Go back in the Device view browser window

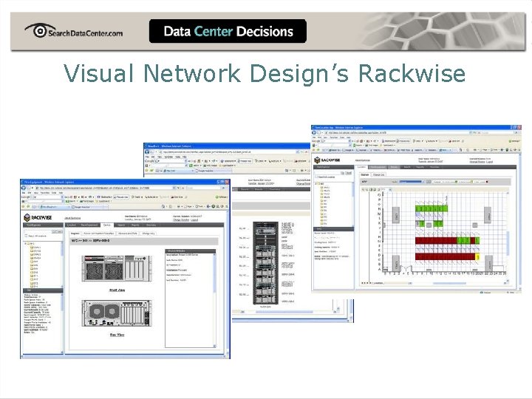[24, 188]
